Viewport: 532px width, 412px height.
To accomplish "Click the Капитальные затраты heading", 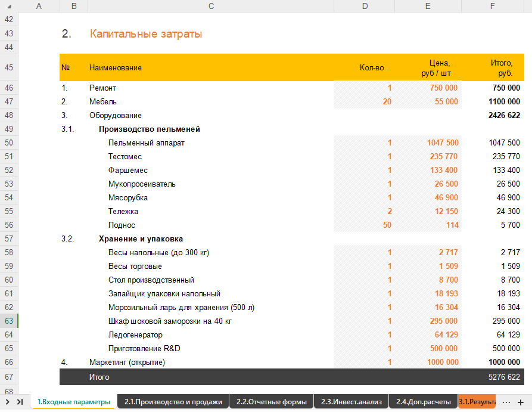I will [146, 33].
